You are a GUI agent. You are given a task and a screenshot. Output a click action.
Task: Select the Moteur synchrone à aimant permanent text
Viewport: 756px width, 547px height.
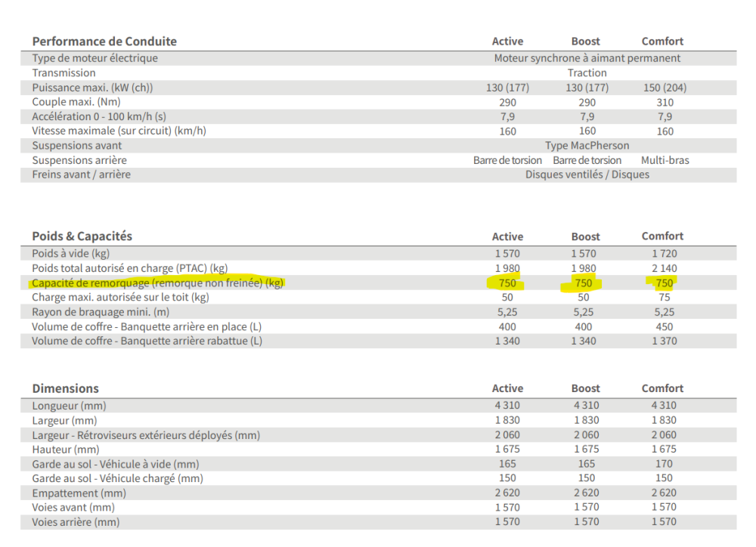tap(587, 58)
